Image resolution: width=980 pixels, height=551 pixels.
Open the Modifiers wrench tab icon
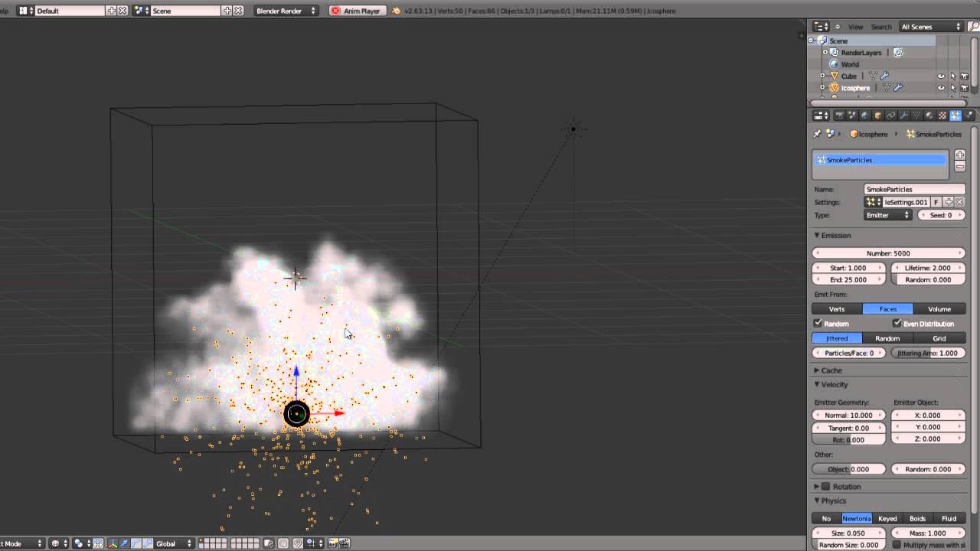[x=904, y=116]
